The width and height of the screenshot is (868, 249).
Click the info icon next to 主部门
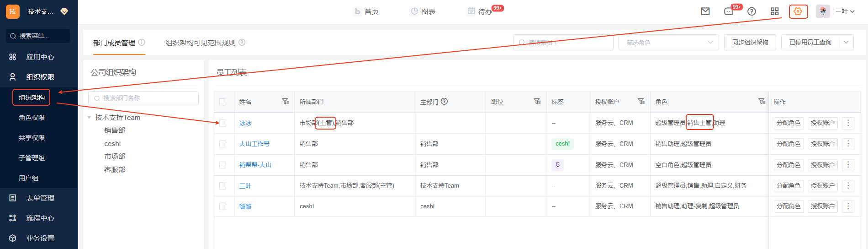pos(444,102)
